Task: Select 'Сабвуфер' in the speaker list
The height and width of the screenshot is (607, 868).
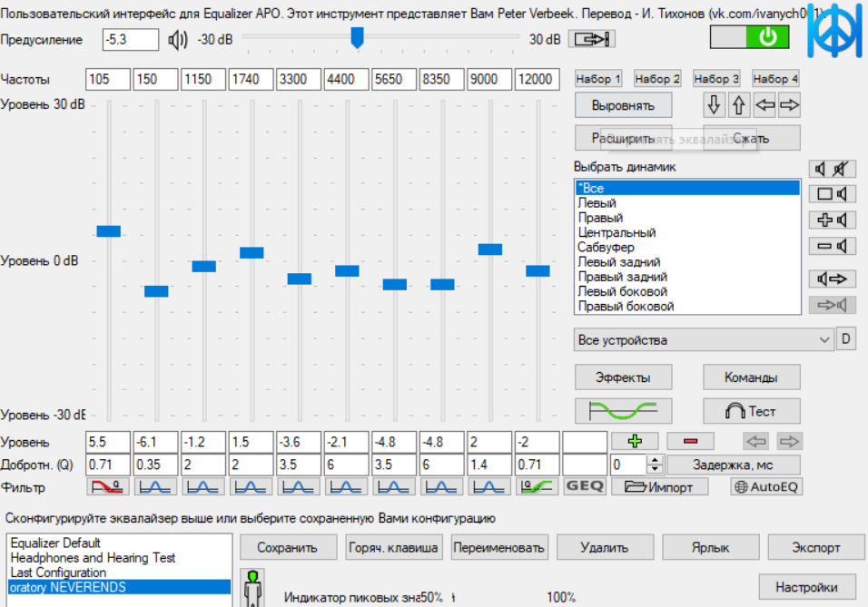Action: 687,248
